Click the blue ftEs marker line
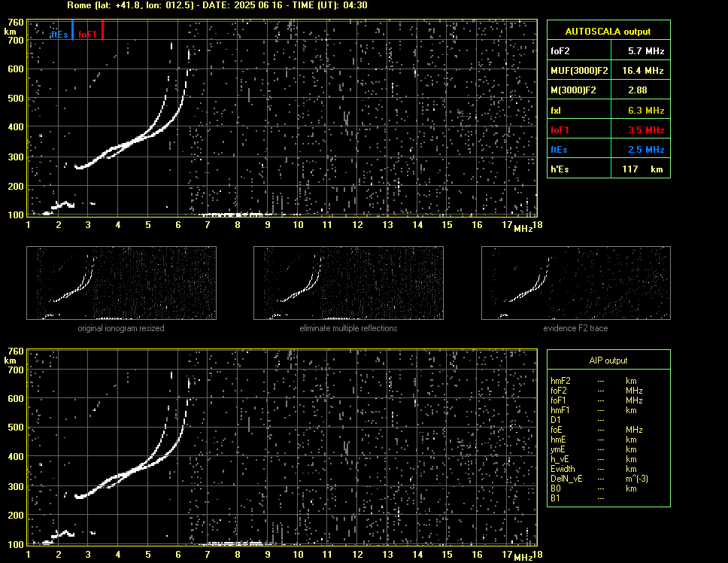This screenshot has width=728, height=563. [x=72, y=29]
